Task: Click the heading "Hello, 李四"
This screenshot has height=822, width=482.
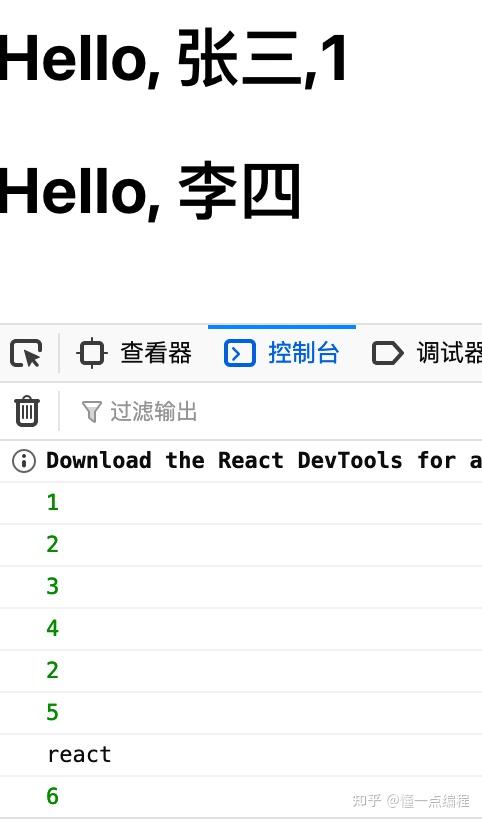Action: point(150,191)
